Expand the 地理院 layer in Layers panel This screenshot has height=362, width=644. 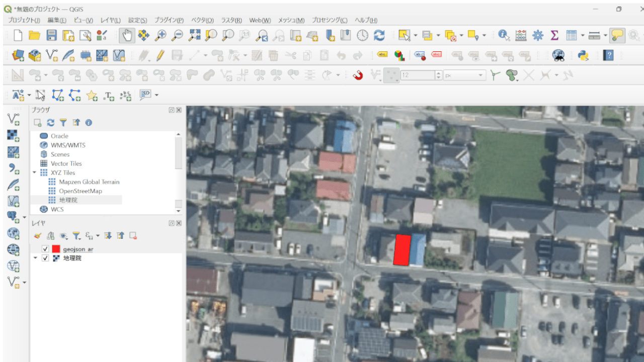click(x=35, y=258)
